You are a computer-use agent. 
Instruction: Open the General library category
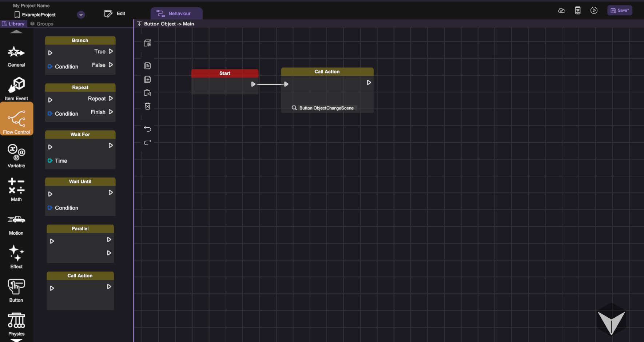(16, 56)
